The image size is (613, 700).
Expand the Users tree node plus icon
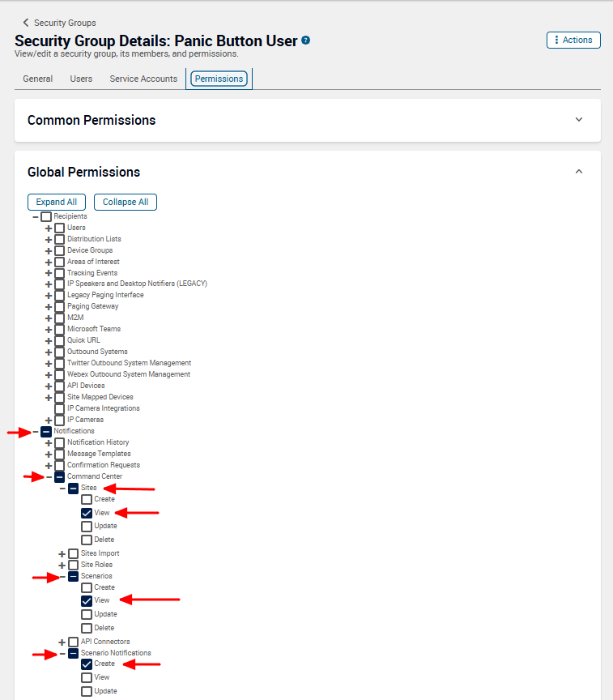[49, 228]
